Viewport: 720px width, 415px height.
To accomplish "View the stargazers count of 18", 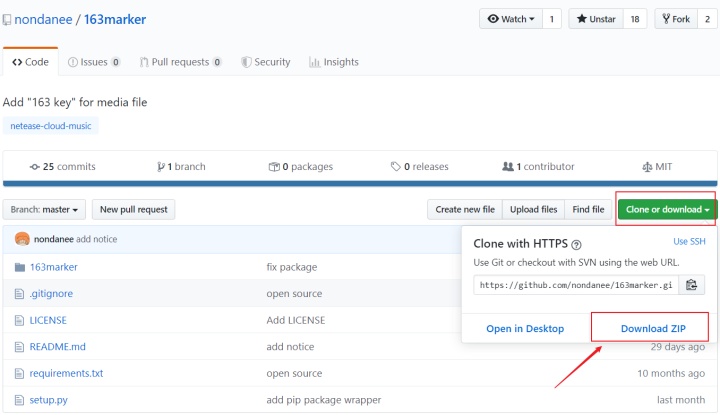I will [635, 19].
